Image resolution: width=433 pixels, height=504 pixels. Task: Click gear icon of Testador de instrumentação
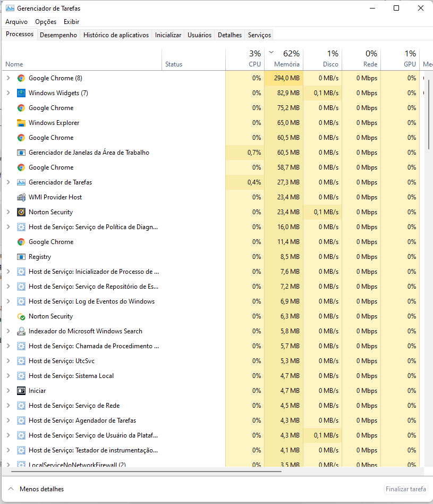pyautogui.click(x=21, y=450)
